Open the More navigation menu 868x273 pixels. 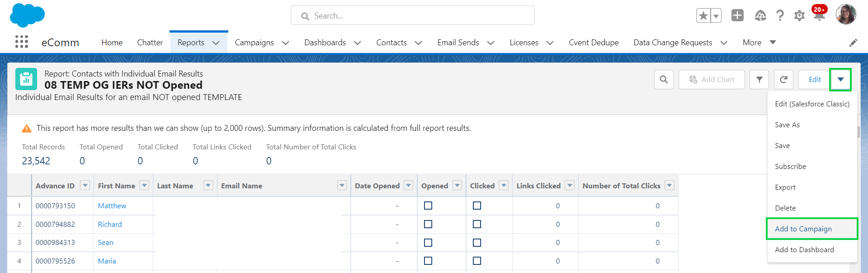pos(759,43)
